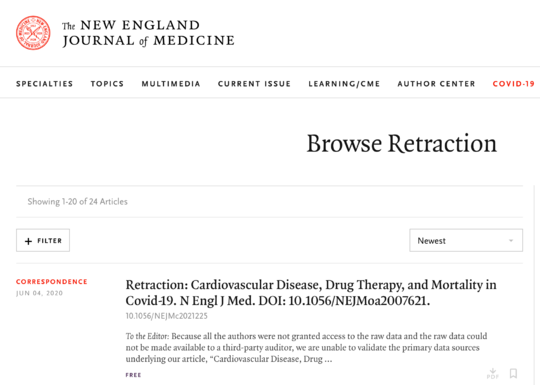Image resolution: width=540 pixels, height=385 pixels.
Task: Click the Free access label
Action: (133, 375)
